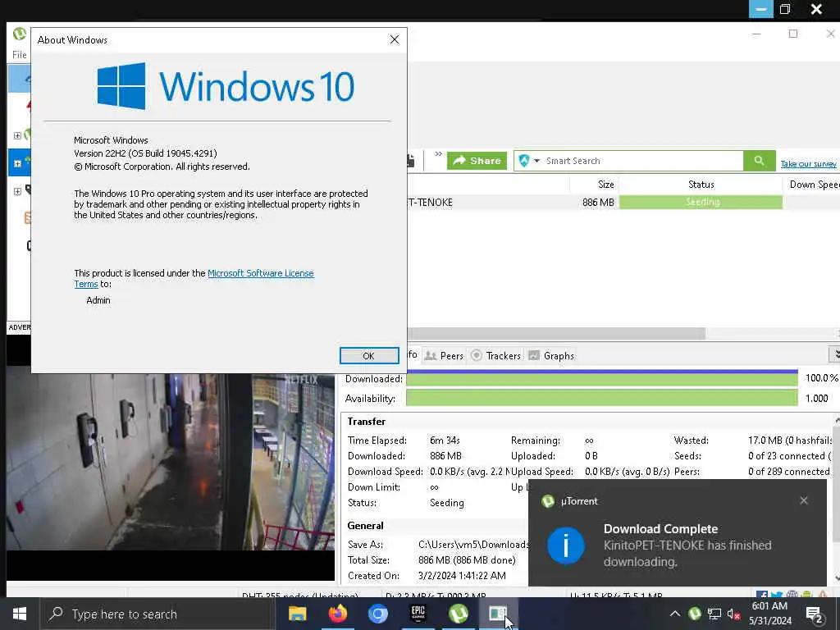Switch to the Peers tab
Image resolution: width=840 pixels, height=630 pixels.
tap(444, 356)
